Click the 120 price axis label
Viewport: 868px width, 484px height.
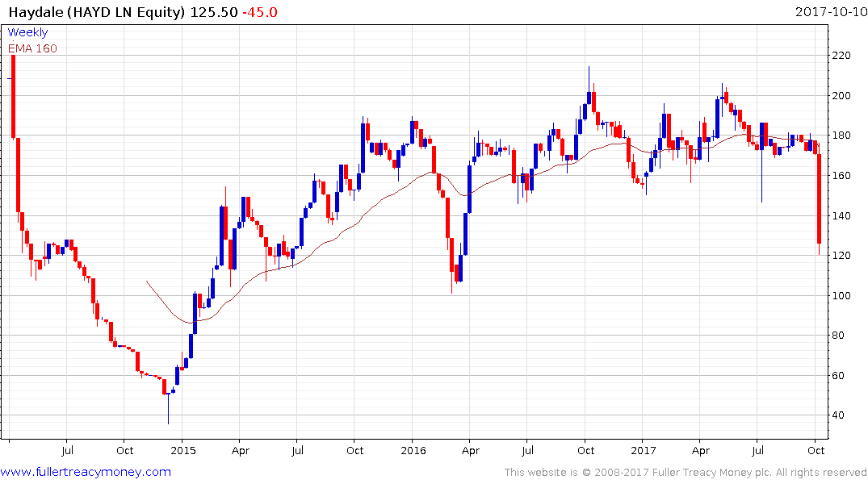pyautogui.click(x=841, y=256)
